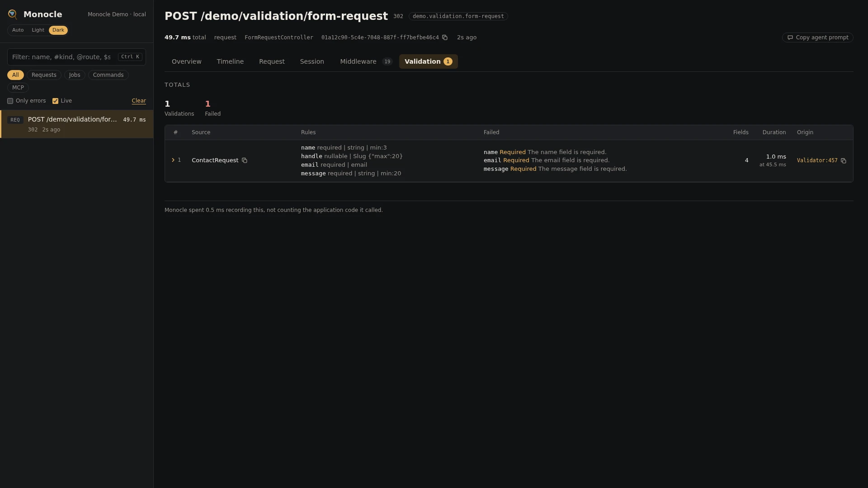Image resolution: width=868 pixels, height=488 pixels.
Task: Open the Overview tab
Action: click(187, 61)
